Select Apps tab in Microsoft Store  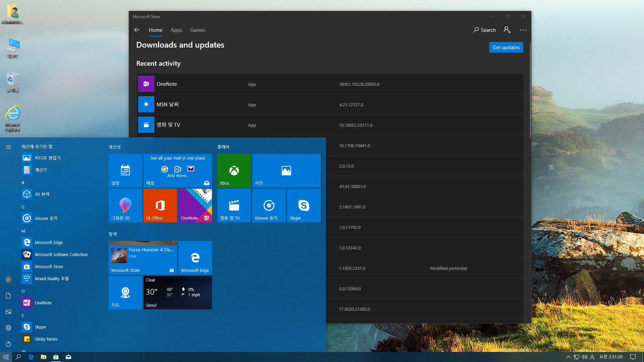click(x=176, y=29)
